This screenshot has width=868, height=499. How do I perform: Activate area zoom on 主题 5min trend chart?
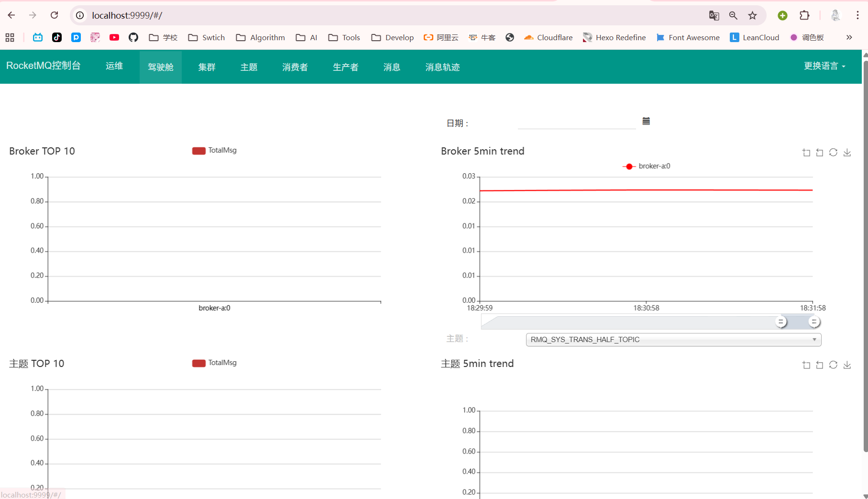[x=806, y=365]
